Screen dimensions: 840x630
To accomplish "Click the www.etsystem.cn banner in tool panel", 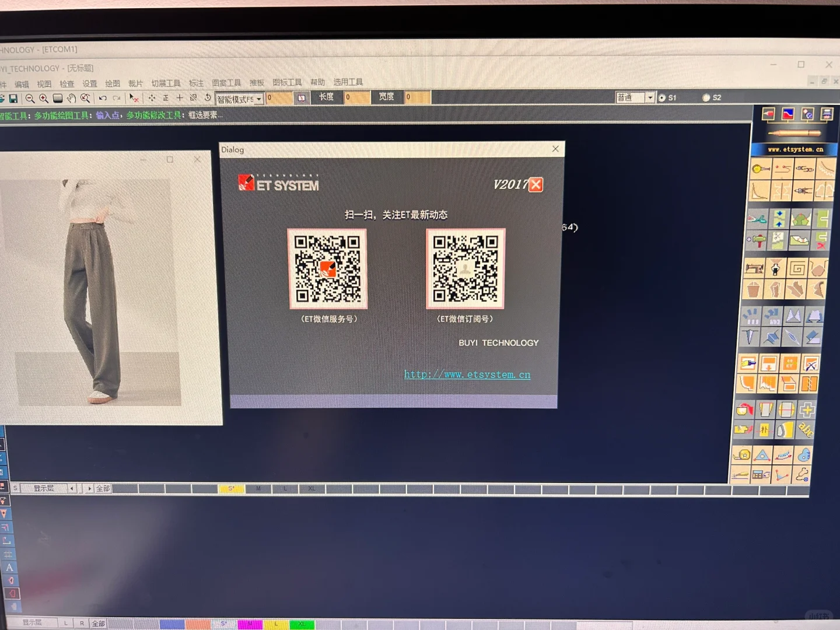I will click(796, 149).
